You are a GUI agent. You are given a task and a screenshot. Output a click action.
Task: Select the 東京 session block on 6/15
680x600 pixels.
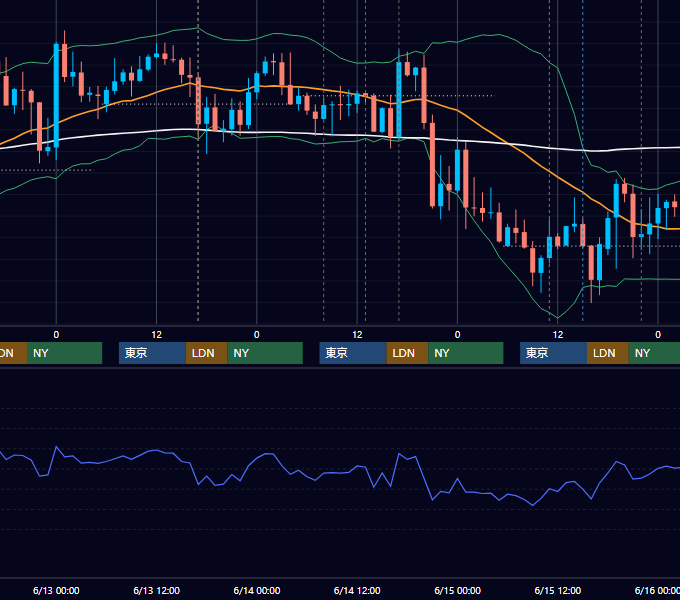tap(553, 353)
